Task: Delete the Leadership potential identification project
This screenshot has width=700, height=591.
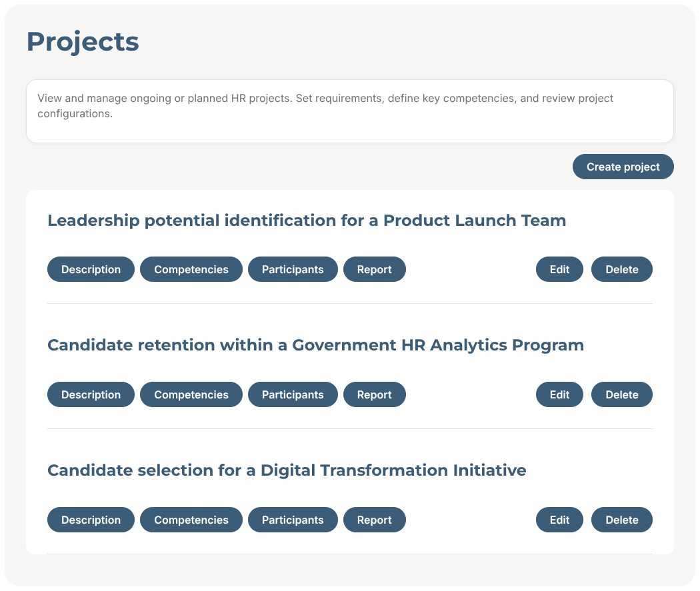Action: pos(621,270)
